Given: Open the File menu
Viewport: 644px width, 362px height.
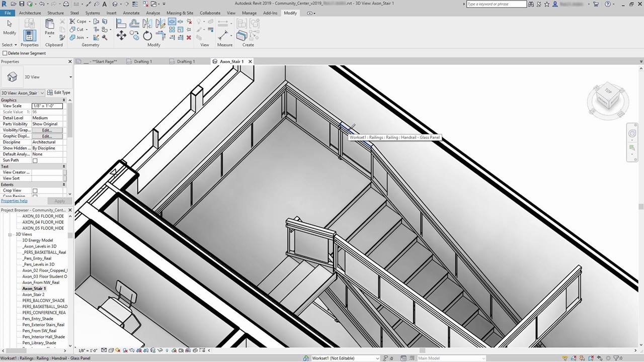Looking at the screenshot, I should click(x=8, y=13).
